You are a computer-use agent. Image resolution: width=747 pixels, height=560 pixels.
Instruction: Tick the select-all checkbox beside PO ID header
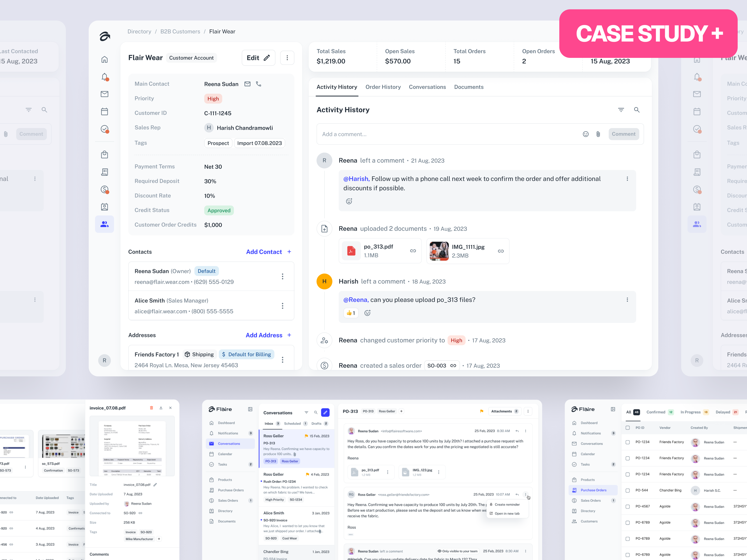coord(627,428)
